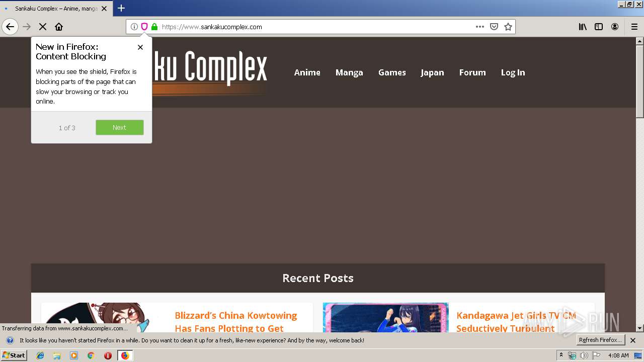Close the Content Blocking tooltip
This screenshot has width=644, height=362.
coord(140,47)
